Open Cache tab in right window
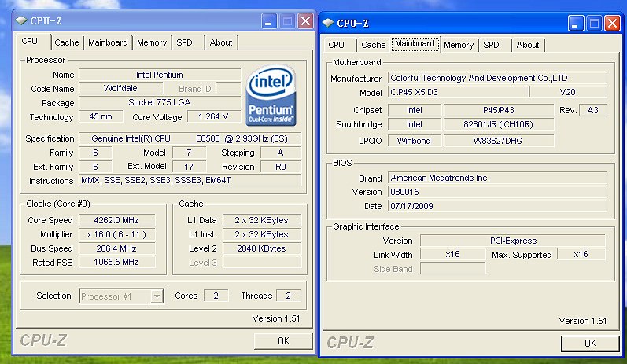Image resolution: width=627 pixels, height=364 pixels. click(x=374, y=45)
